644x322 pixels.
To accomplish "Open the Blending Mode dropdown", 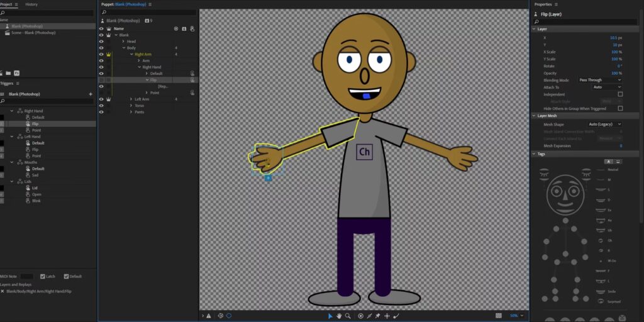I will (600, 80).
